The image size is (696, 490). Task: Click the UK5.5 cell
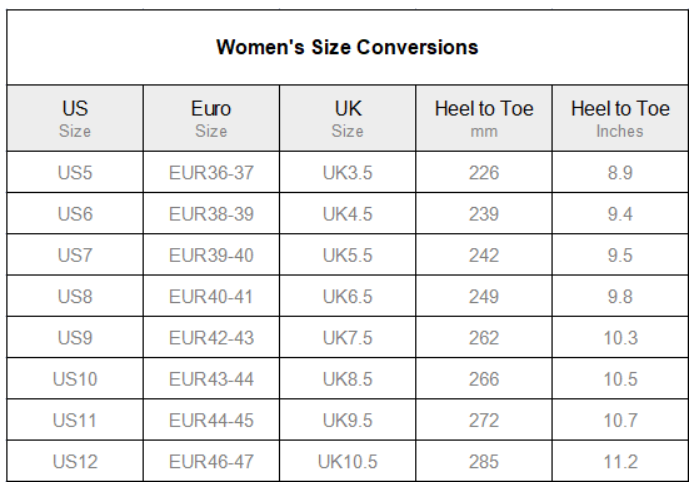point(348,255)
